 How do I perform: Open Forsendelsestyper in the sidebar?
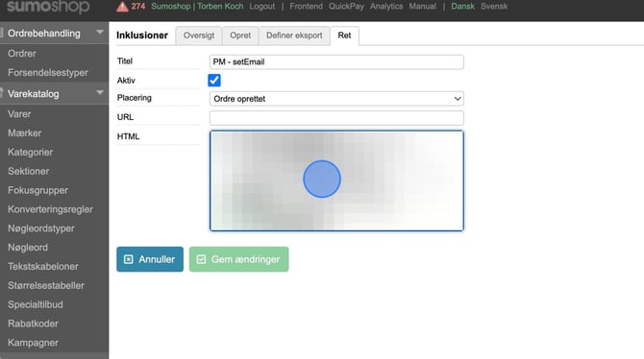coord(48,73)
